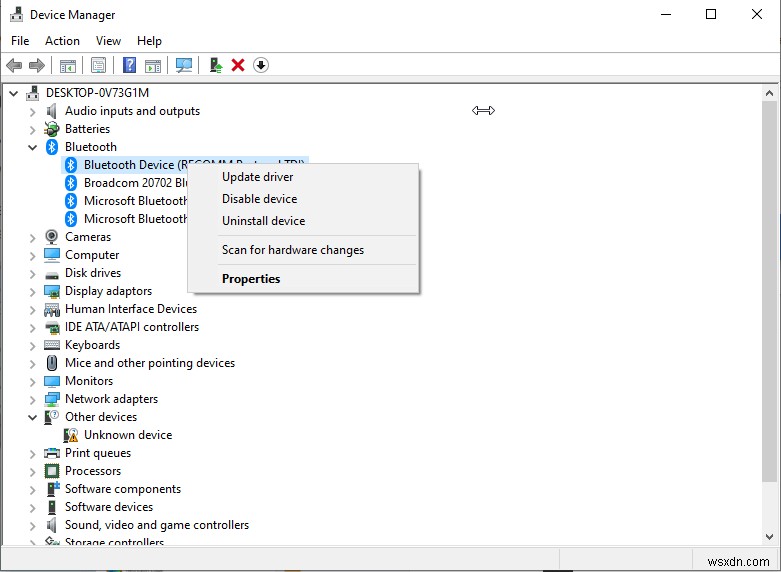
Task: Click the Computer category monitor icon
Action: (52, 255)
